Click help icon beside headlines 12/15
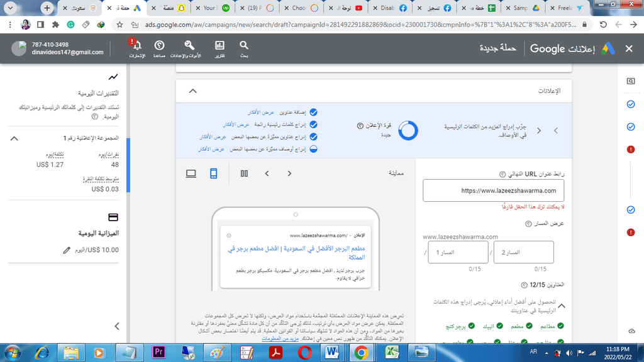The height and width of the screenshot is (362, 644). (524, 285)
